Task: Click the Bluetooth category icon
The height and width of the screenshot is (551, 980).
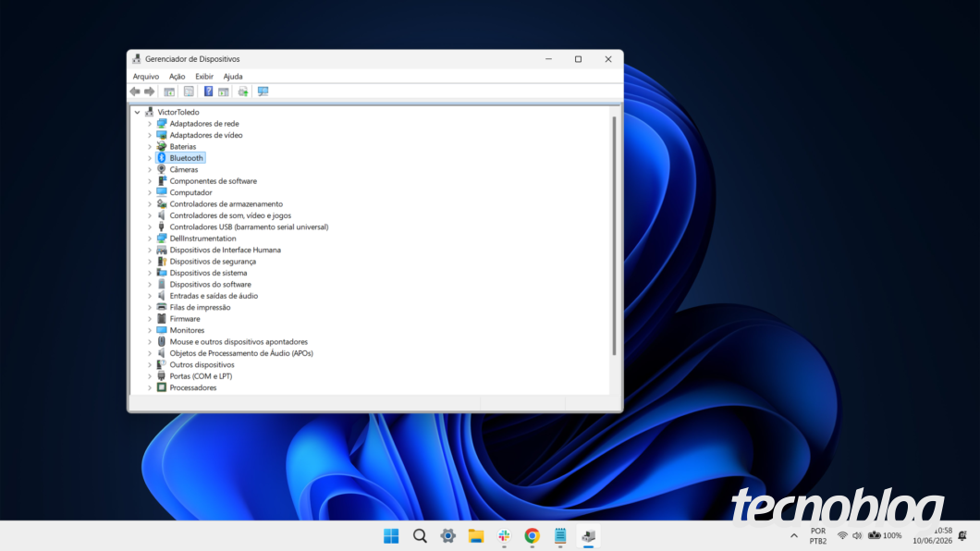Action: pos(161,158)
